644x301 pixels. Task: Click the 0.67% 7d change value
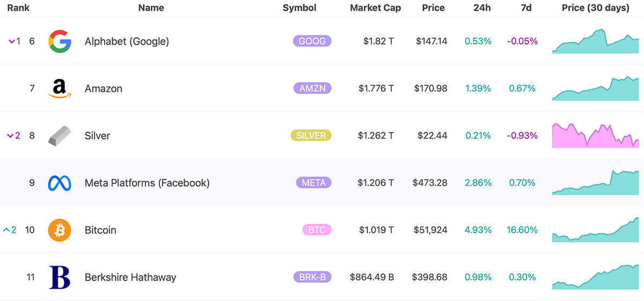(523, 89)
